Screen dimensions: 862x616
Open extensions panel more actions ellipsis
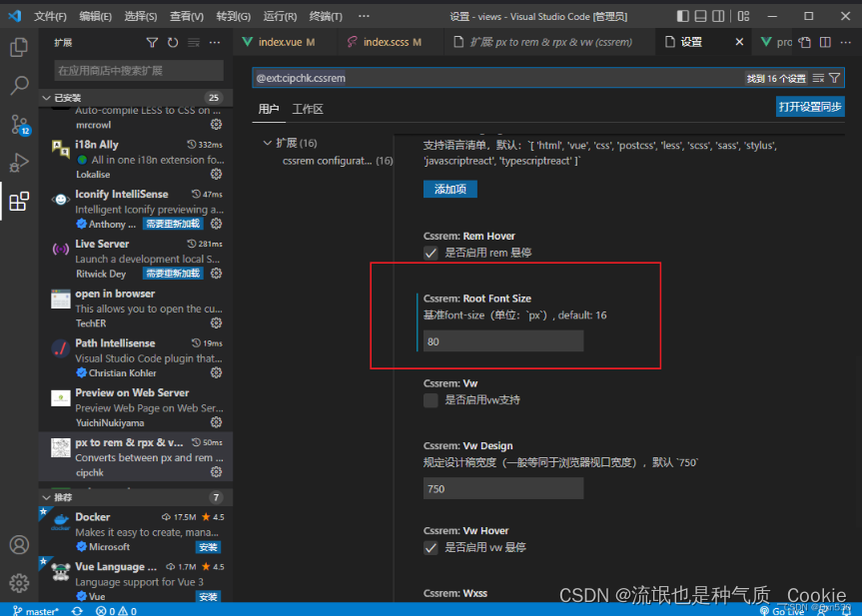[x=215, y=42]
